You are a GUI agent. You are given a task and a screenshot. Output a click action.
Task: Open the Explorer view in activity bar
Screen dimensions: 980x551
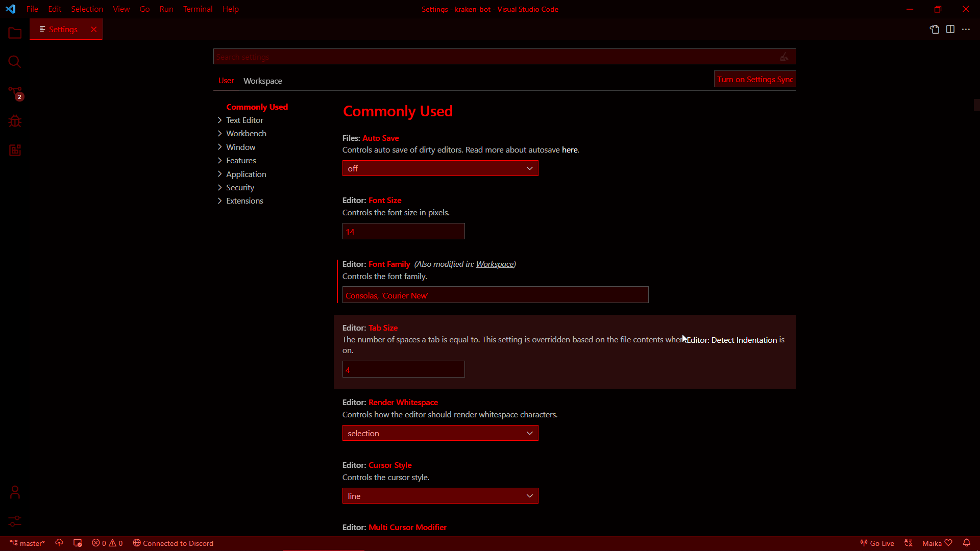pyautogui.click(x=15, y=34)
